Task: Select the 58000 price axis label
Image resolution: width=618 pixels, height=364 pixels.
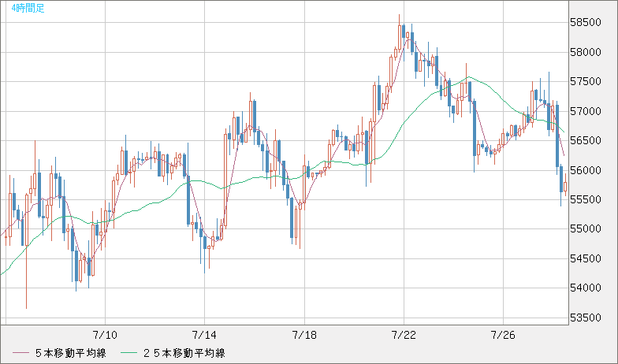Action: (x=586, y=52)
